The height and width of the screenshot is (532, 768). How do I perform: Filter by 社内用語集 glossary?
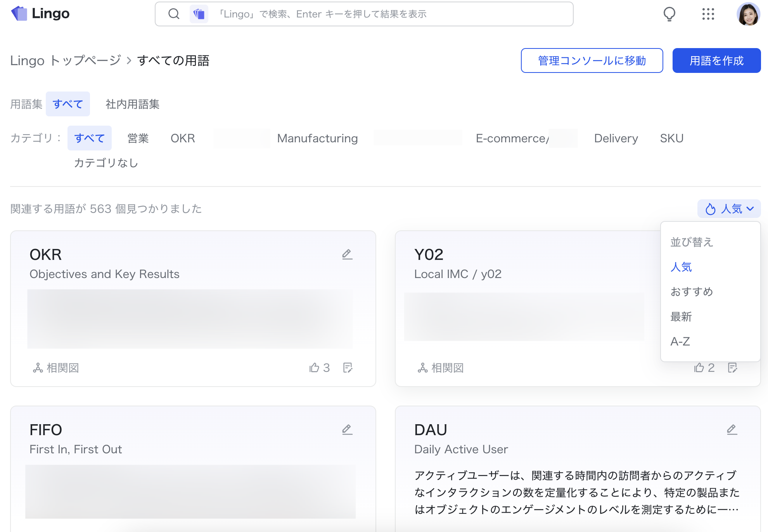click(132, 104)
